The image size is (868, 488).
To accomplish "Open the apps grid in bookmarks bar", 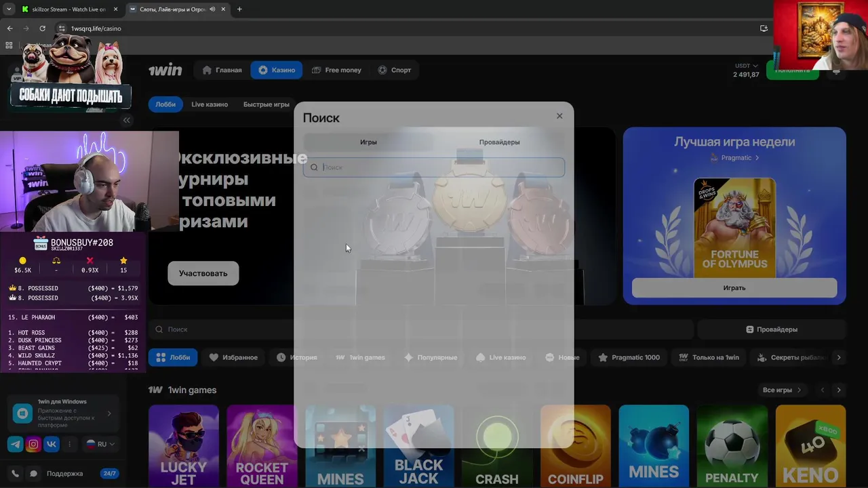I will click(x=9, y=45).
